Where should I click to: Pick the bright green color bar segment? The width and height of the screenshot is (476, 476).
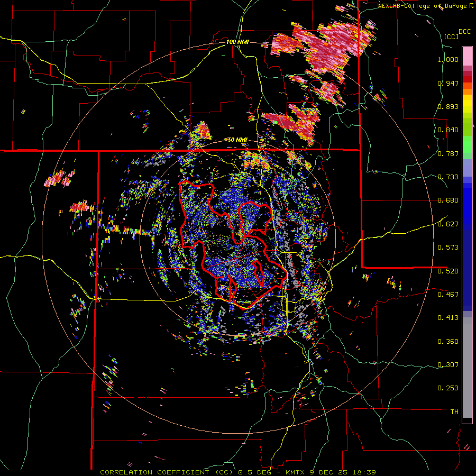point(467,144)
